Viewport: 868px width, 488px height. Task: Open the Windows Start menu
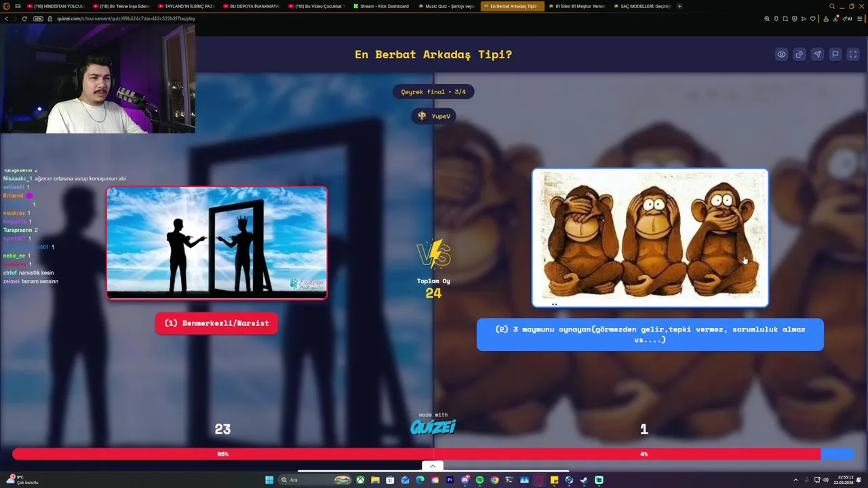(269, 480)
